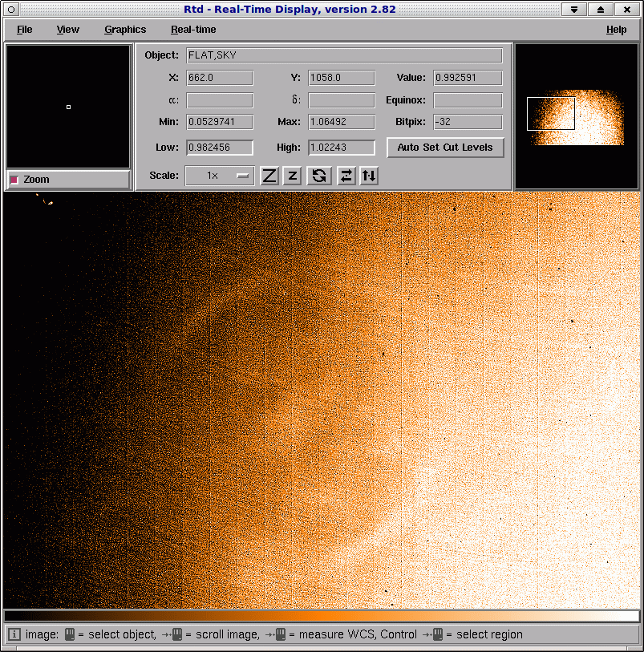Screen dimensions: 644x652
Task: Click the flip horizontally arrows icon
Action: [x=346, y=176]
